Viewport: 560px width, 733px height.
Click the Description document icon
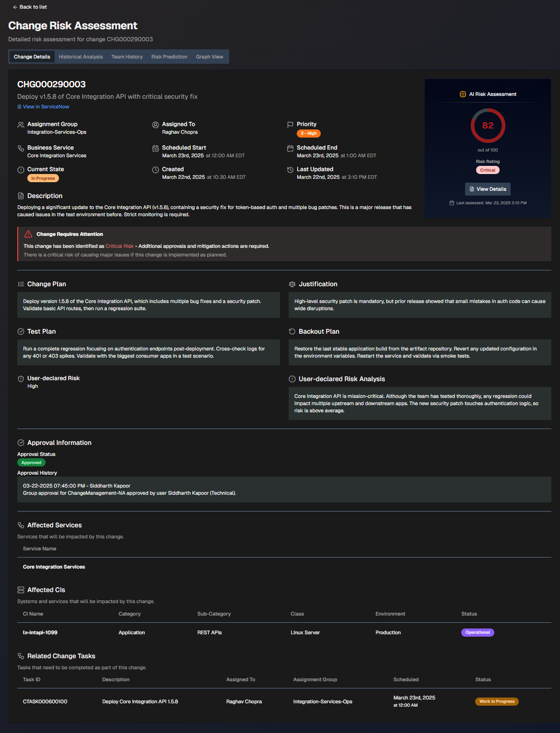pos(21,196)
